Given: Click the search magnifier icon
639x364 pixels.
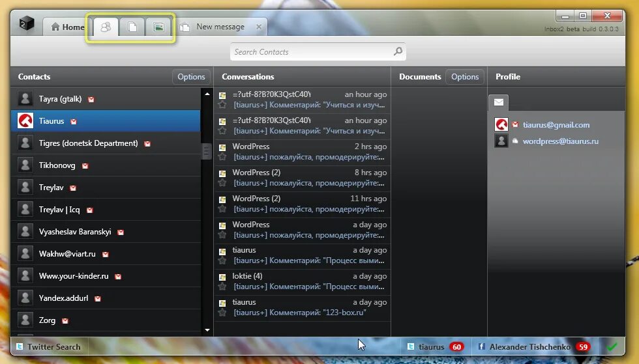Looking at the screenshot, I should pyautogui.click(x=398, y=51).
